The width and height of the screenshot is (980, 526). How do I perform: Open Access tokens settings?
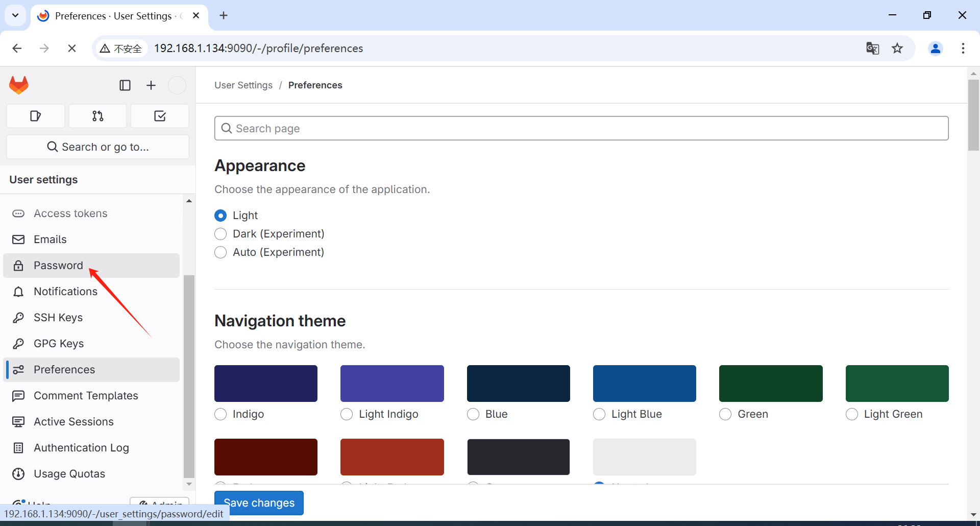92,213
